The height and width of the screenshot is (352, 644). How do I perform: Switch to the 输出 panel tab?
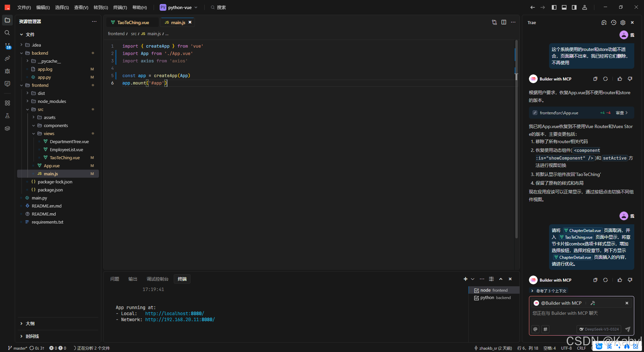[133, 279]
